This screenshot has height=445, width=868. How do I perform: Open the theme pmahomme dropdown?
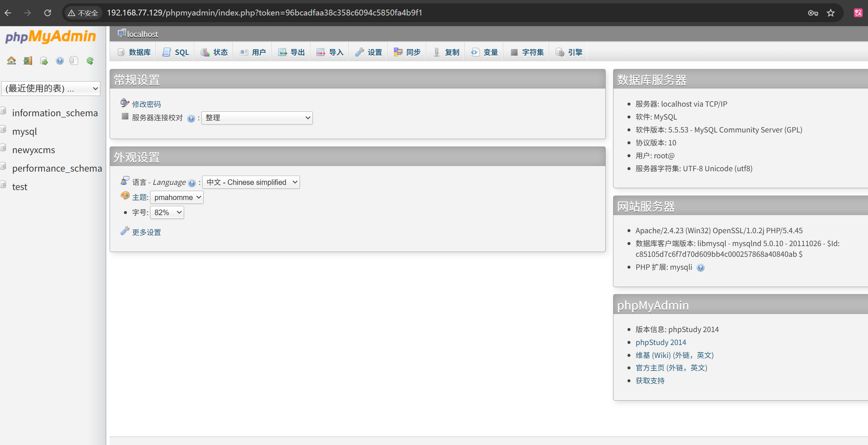click(x=177, y=197)
